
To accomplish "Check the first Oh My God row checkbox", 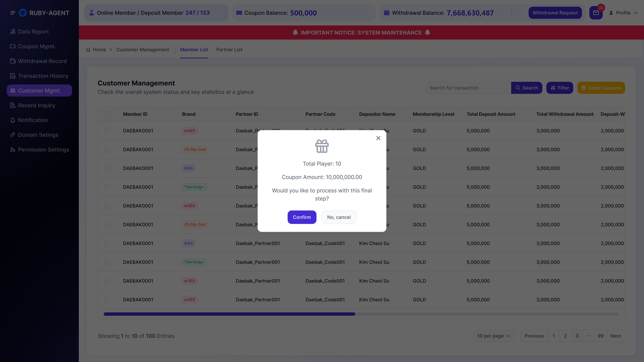I will (107, 149).
